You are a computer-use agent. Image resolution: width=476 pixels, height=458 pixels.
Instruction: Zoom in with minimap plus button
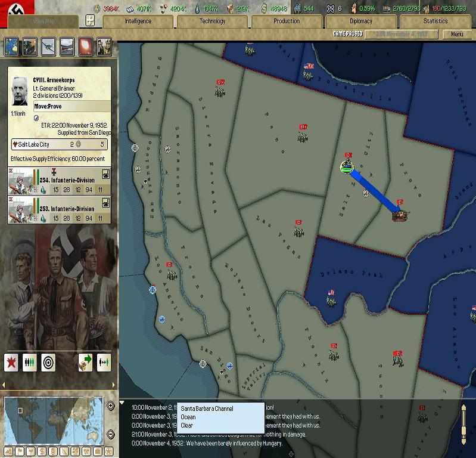pos(111,406)
